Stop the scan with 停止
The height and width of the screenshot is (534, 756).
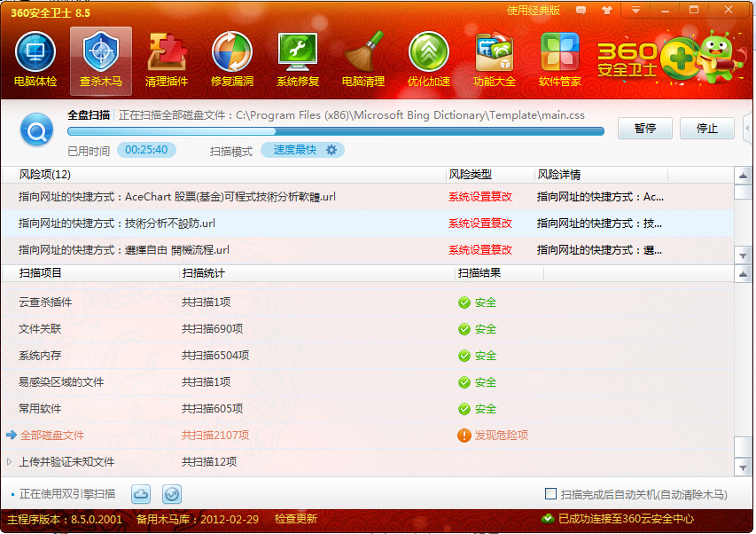707,129
